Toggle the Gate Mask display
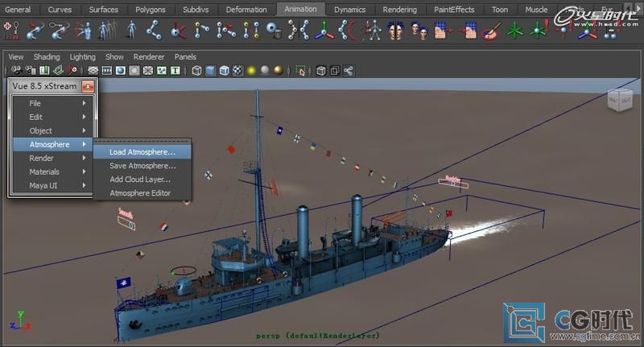Screen dimensions: 644x347 point(134,71)
